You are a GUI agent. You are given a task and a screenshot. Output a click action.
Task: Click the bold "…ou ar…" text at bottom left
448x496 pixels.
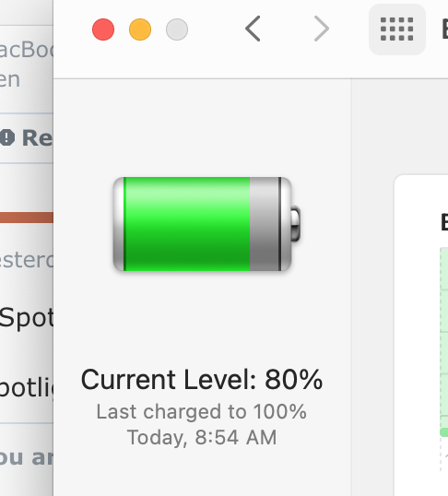tap(27, 457)
